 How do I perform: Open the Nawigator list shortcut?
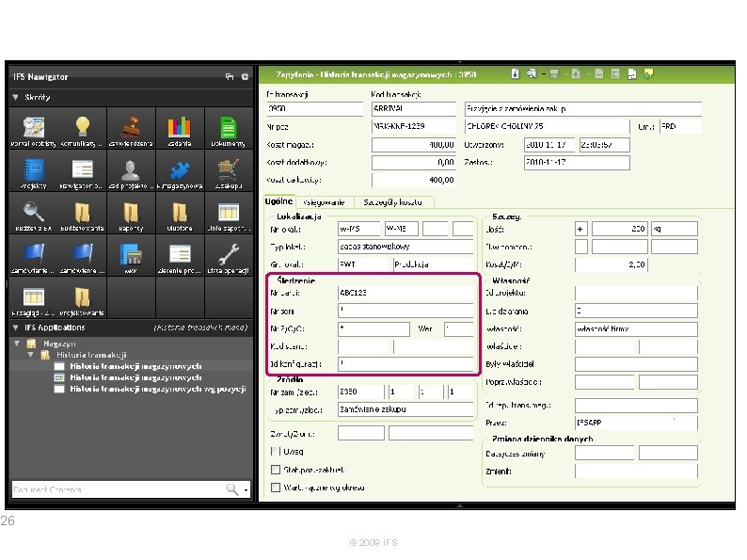tap(83, 170)
